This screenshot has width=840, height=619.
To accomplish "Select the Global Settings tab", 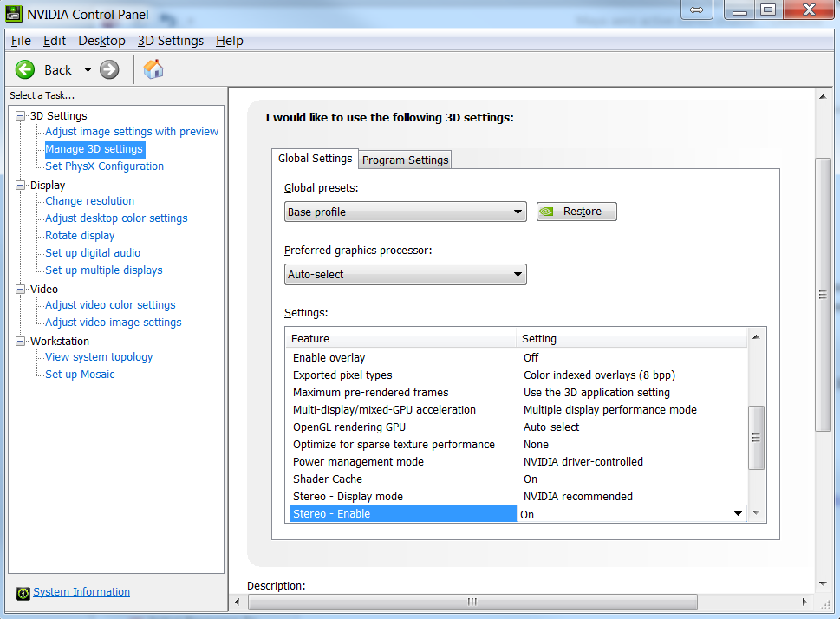I will tap(315, 158).
